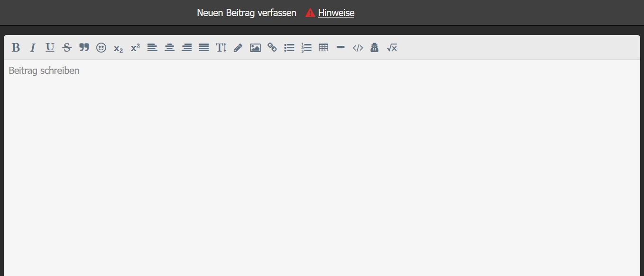Open the font size option
This screenshot has height=276, width=644.
point(221,47)
